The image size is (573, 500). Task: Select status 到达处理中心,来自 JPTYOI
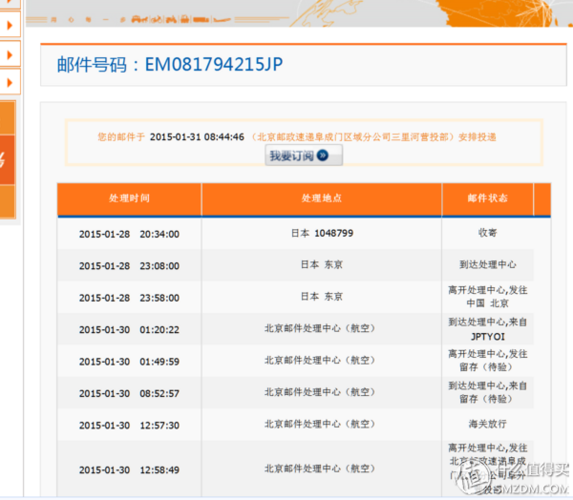point(487,329)
